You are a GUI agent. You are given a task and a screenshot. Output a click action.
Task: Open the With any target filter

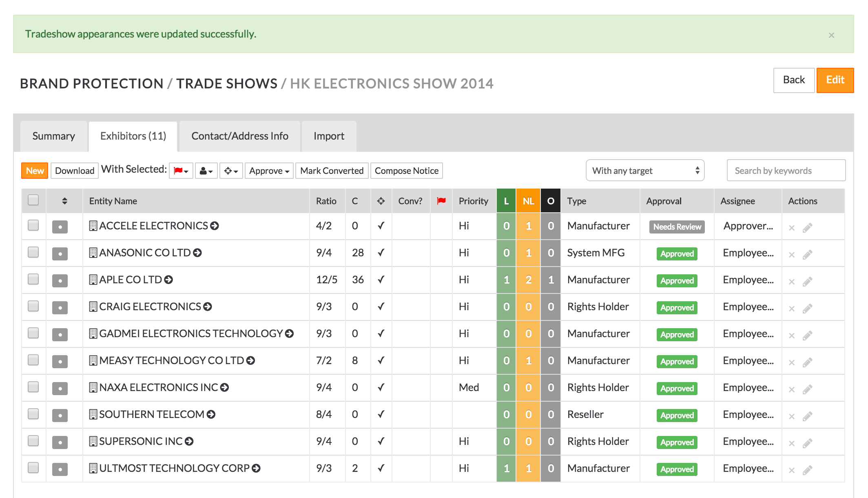(x=645, y=171)
